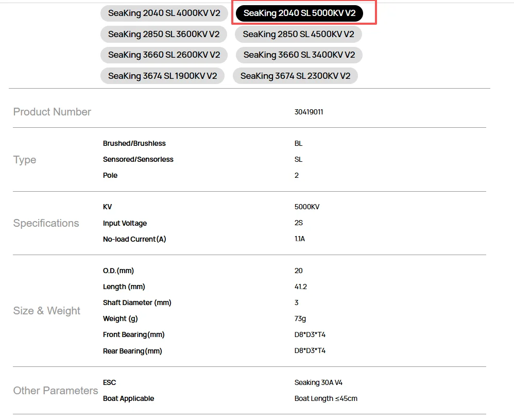Click the Brushed/Brushless label
The height and width of the screenshot is (420, 514).
tap(134, 143)
